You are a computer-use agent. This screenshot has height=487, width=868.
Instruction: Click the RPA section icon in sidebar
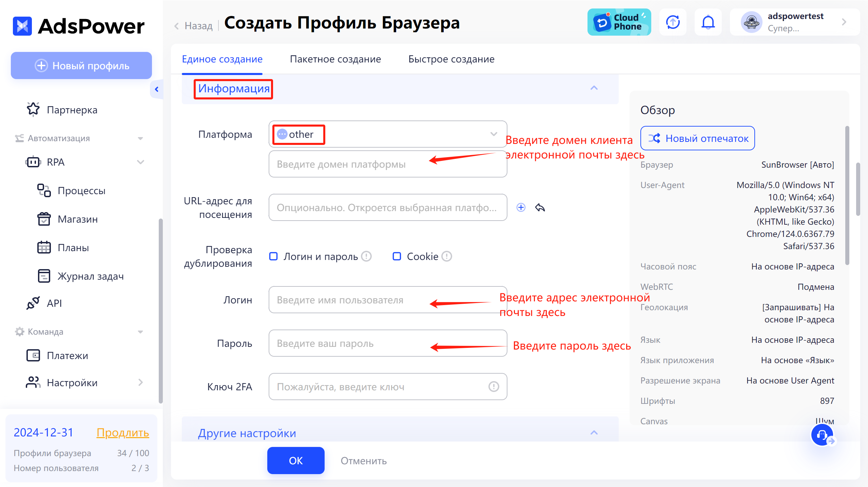coord(32,162)
